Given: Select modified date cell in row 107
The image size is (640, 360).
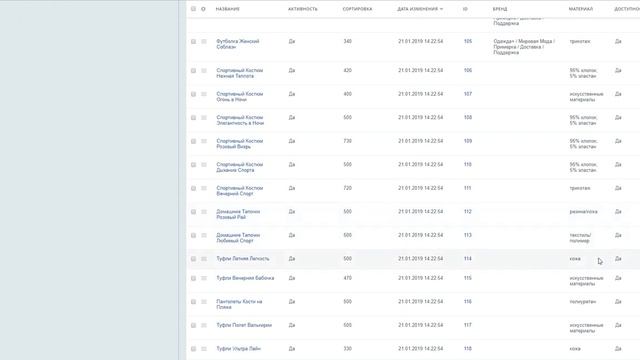Looking at the screenshot, I should pos(421,94).
